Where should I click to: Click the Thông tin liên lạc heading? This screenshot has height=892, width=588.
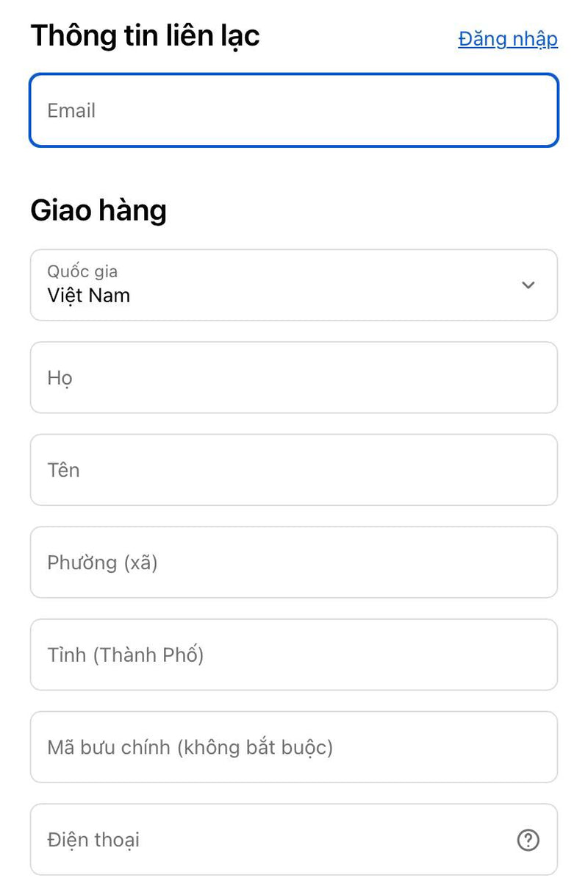click(x=145, y=35)
